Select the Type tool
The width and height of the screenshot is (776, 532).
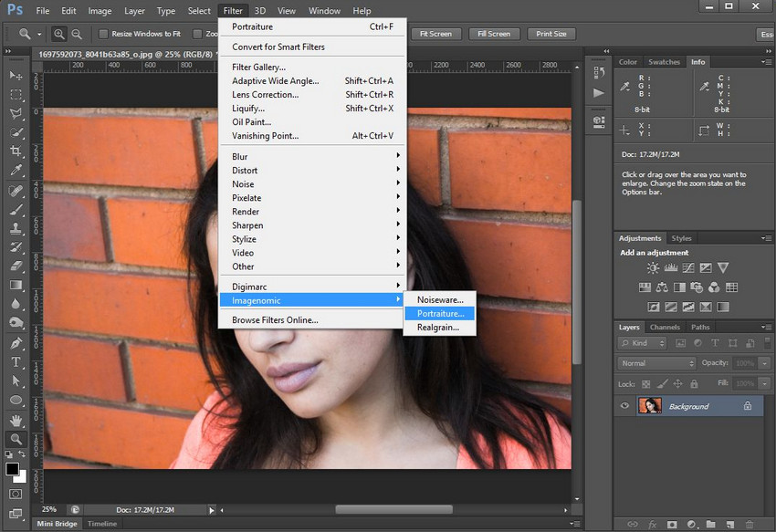[x=16, y=361]
